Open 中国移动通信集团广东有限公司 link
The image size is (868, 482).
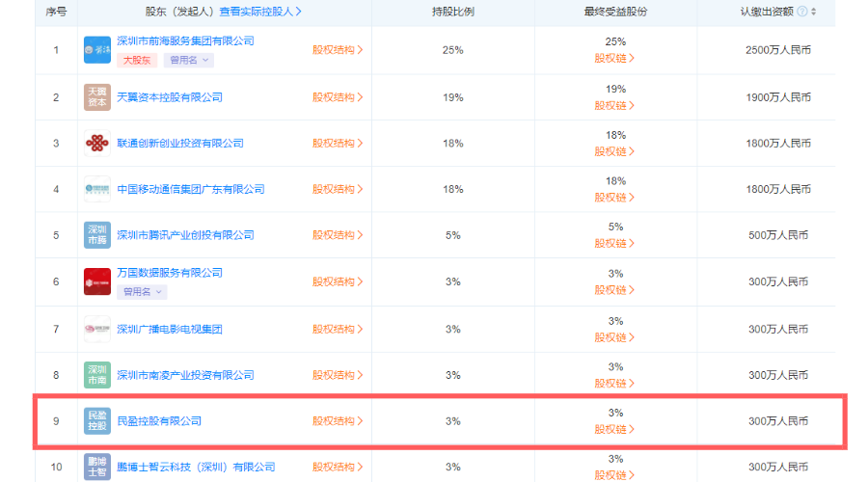[191, 189]
